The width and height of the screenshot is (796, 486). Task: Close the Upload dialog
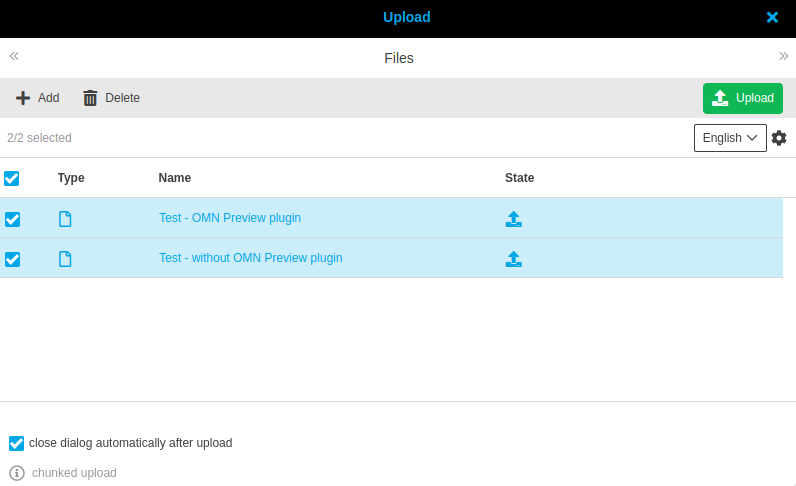click(x=772, y=17)
